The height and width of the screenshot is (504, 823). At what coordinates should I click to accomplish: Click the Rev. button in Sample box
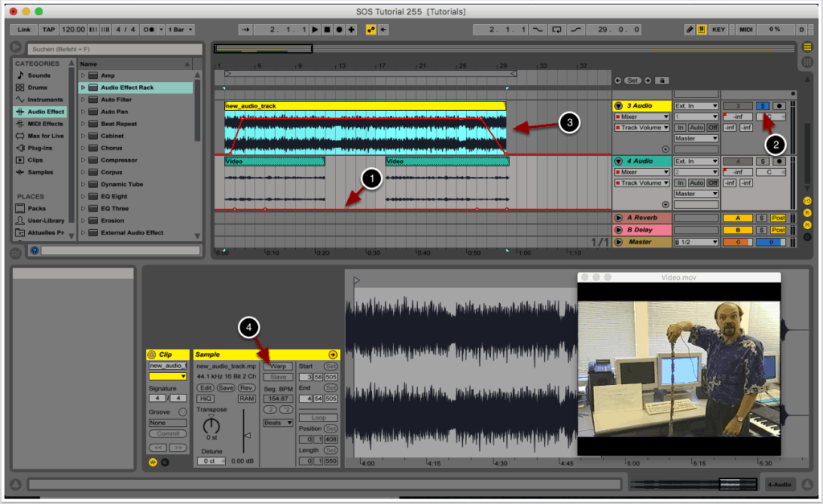[x=246, y=387]
